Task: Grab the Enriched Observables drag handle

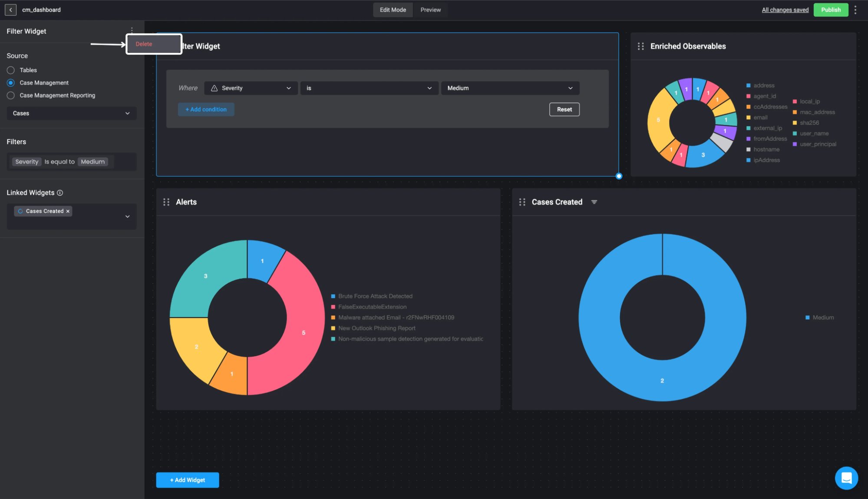Action: [x=640, y=46]
